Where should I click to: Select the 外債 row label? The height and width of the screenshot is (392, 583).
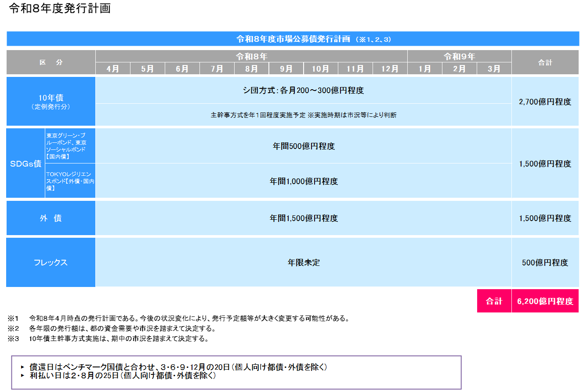pyautogui.click(x=51, y=218)
